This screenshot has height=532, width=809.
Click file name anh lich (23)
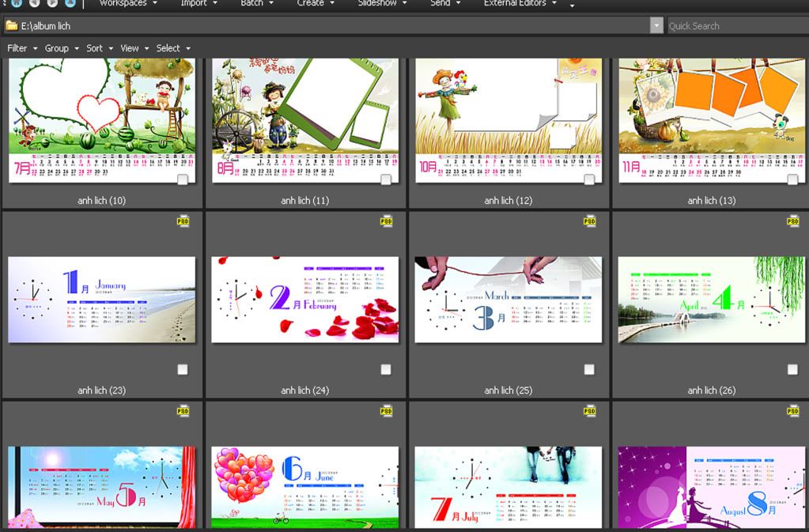(x=102, y=391)
